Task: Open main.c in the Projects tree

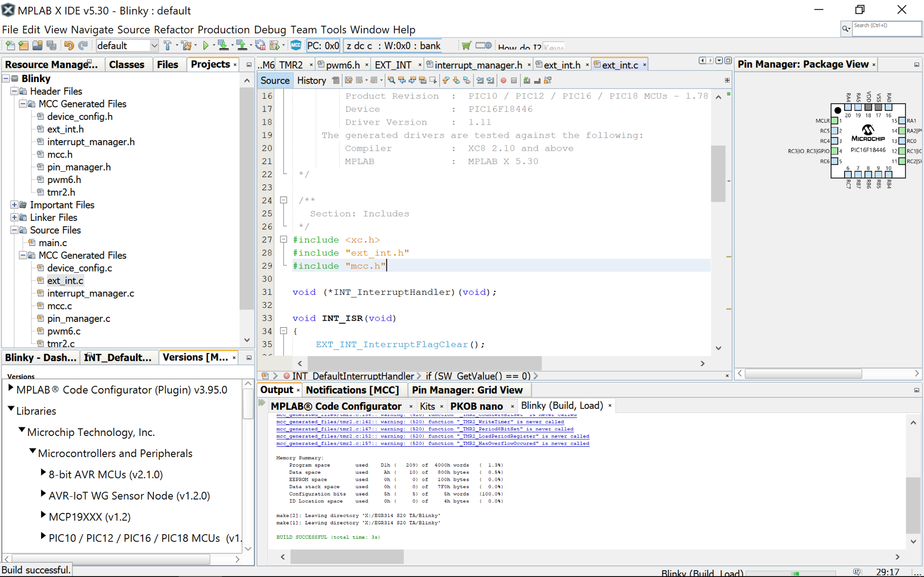Action: [53, 243]
